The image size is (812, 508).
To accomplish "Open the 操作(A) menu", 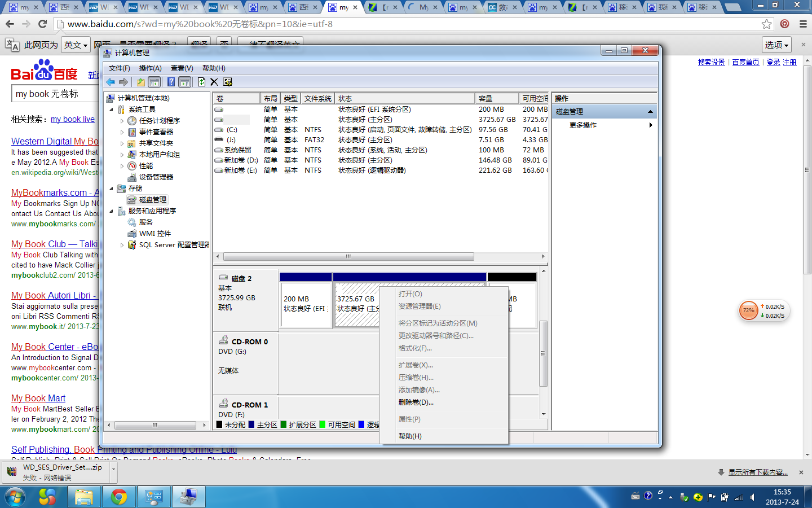I will tap(150, 68).
